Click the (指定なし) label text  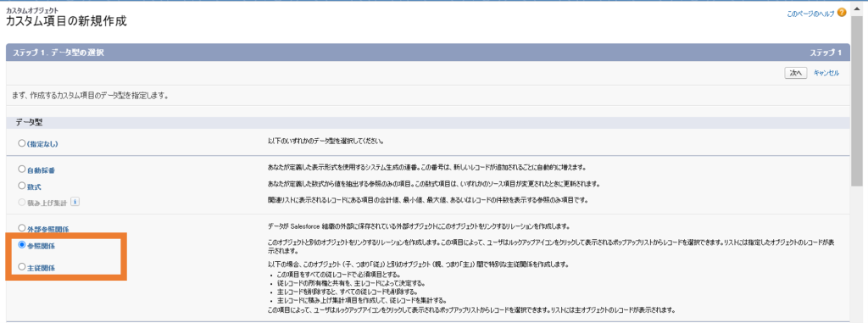pos(42,144)
